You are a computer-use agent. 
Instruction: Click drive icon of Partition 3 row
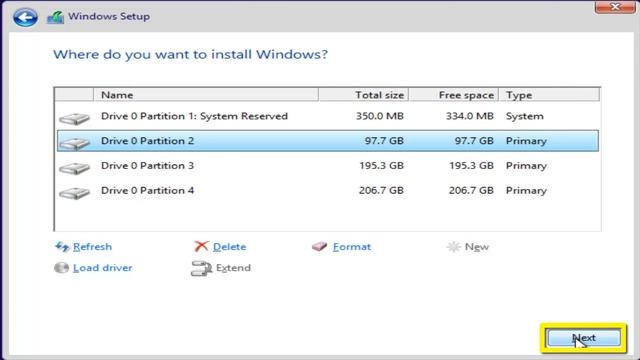click(74, 168)
